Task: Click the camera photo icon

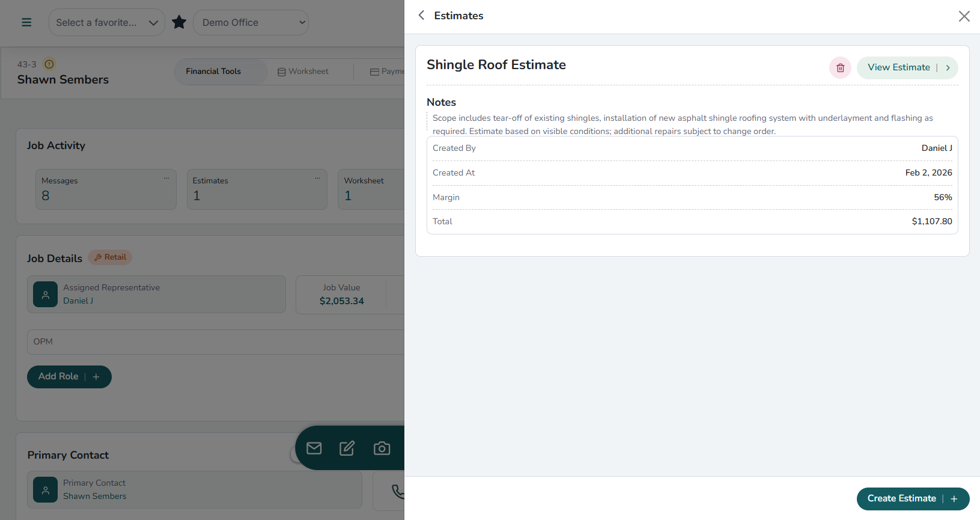Action: [382, 448]
